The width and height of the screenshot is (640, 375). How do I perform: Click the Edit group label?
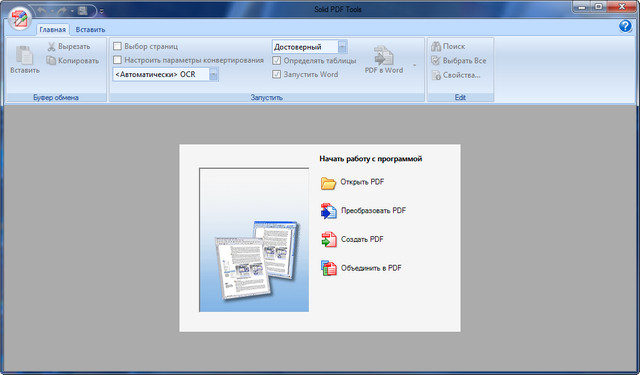pos(460,98)
